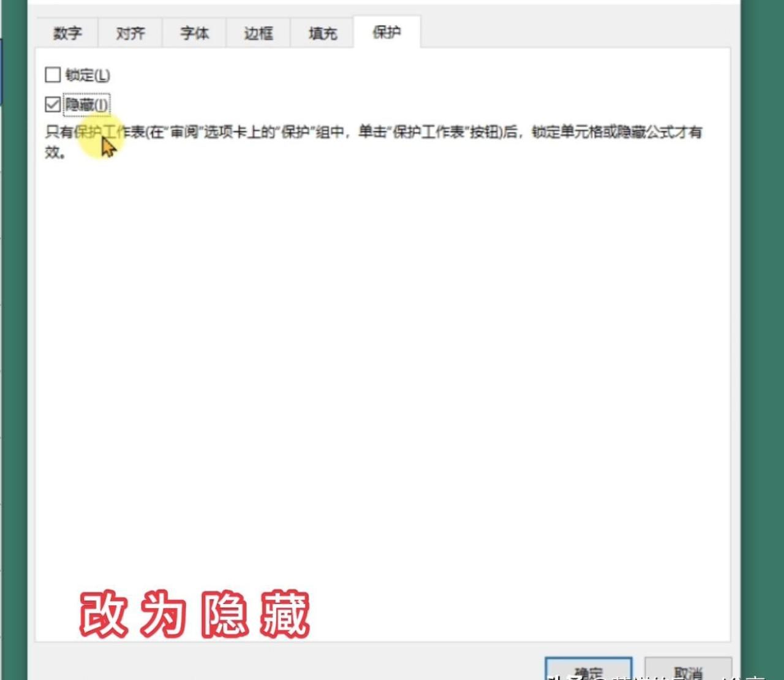Screen dimensions: 784x680
Task: Click the blank tab strip right of 保护
Action: (x=576, y=31)
